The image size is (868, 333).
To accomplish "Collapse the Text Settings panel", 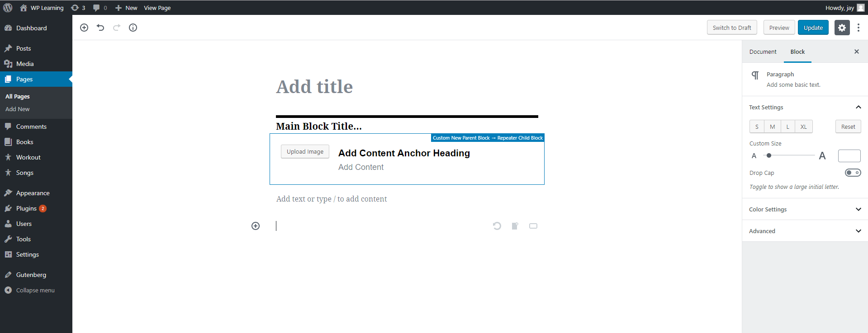I will pos(805,107).
